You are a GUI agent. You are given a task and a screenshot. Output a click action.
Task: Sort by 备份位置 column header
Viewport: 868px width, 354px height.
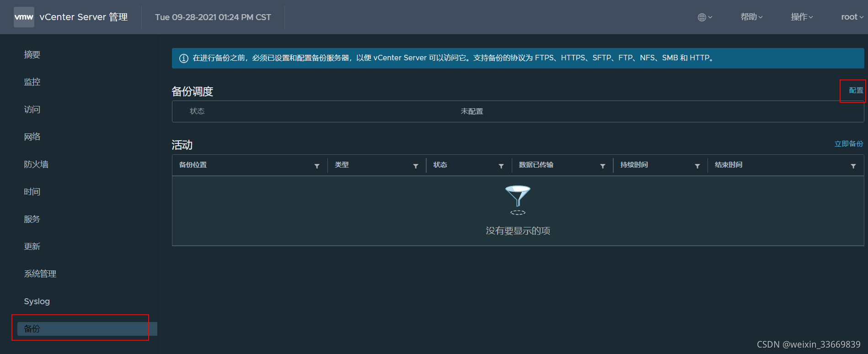(x=193, y=165)
